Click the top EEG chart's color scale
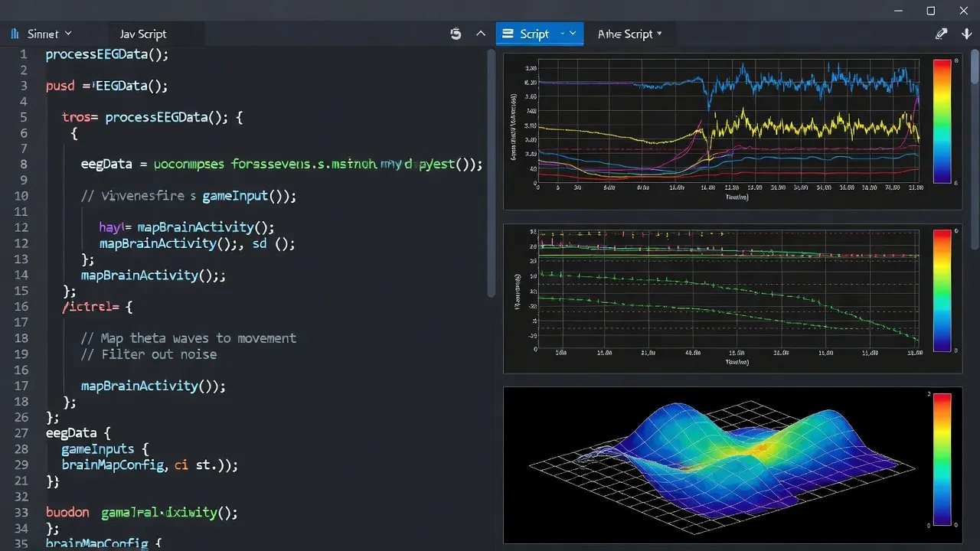The width and height of the screenshot is (980, 551). click(942, 121)
